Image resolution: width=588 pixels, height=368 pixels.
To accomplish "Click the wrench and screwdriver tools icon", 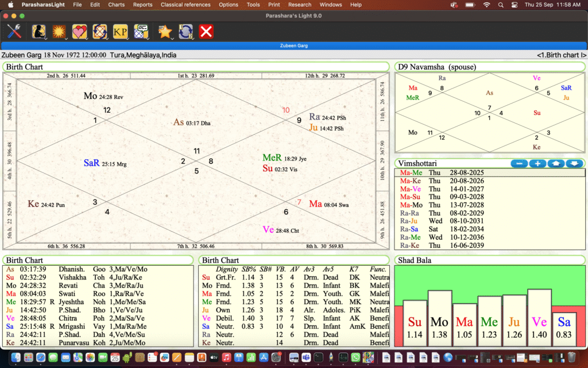I will point(14,31).
